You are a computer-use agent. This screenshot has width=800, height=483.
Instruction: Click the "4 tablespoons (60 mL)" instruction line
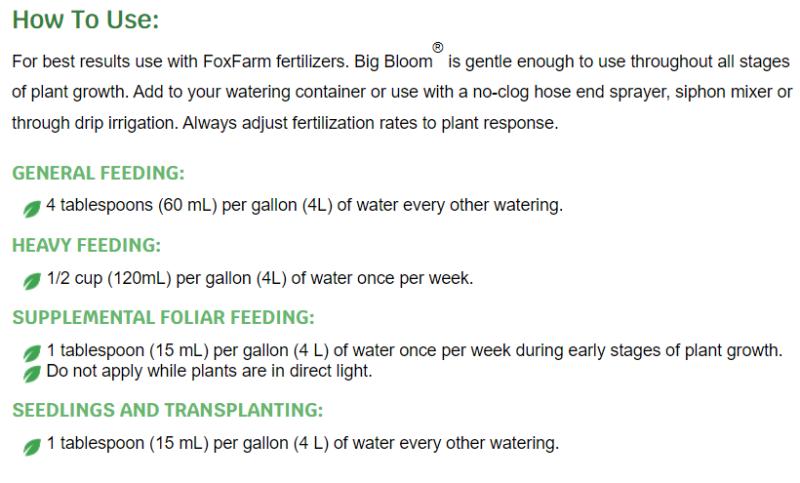click(305, 206)
